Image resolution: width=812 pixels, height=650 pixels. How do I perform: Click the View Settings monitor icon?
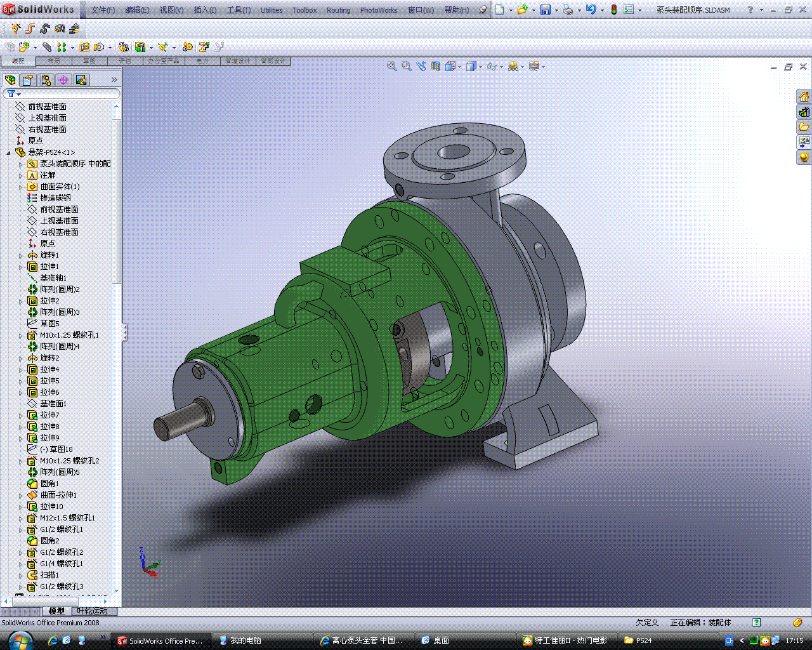[x=534, y=66]
